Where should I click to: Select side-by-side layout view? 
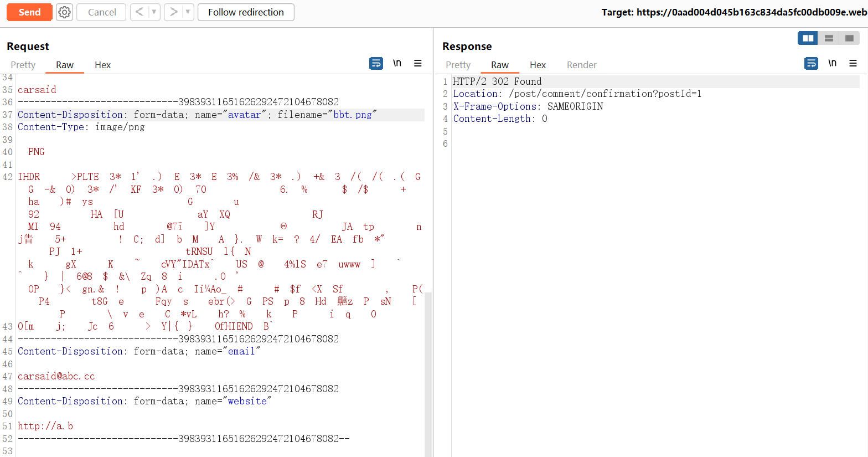pyautogui.click(x=808, y=38)
